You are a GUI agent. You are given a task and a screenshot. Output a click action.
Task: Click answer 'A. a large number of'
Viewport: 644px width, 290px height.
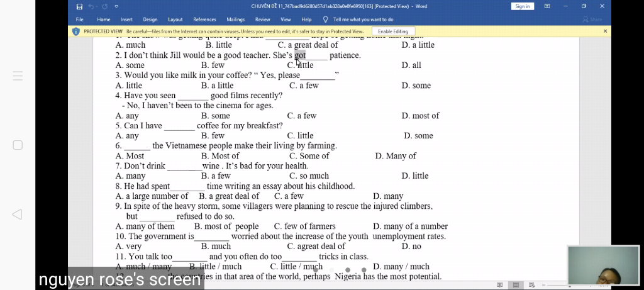coord(152,196)
